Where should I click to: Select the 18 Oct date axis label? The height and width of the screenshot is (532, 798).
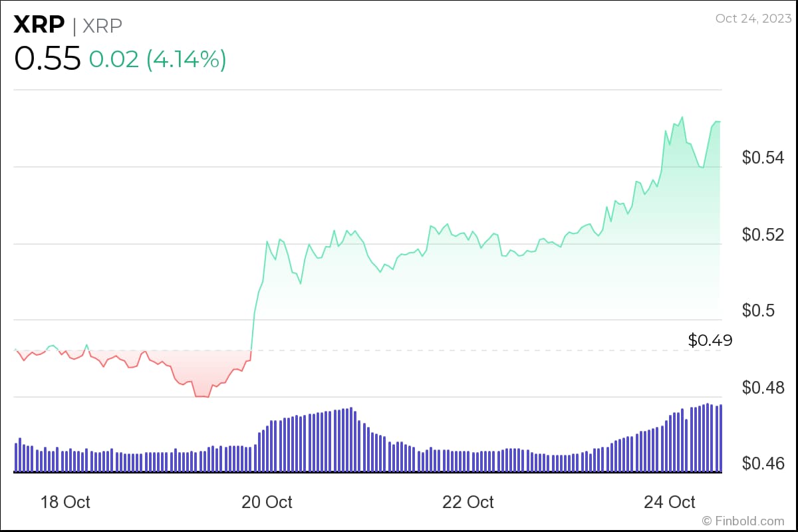click(66, 502)
